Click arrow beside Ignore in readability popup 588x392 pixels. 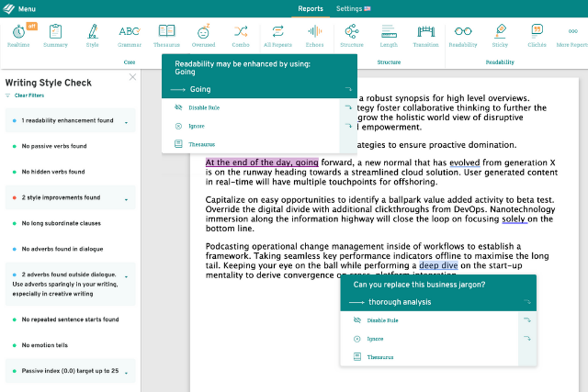point(348,126)
